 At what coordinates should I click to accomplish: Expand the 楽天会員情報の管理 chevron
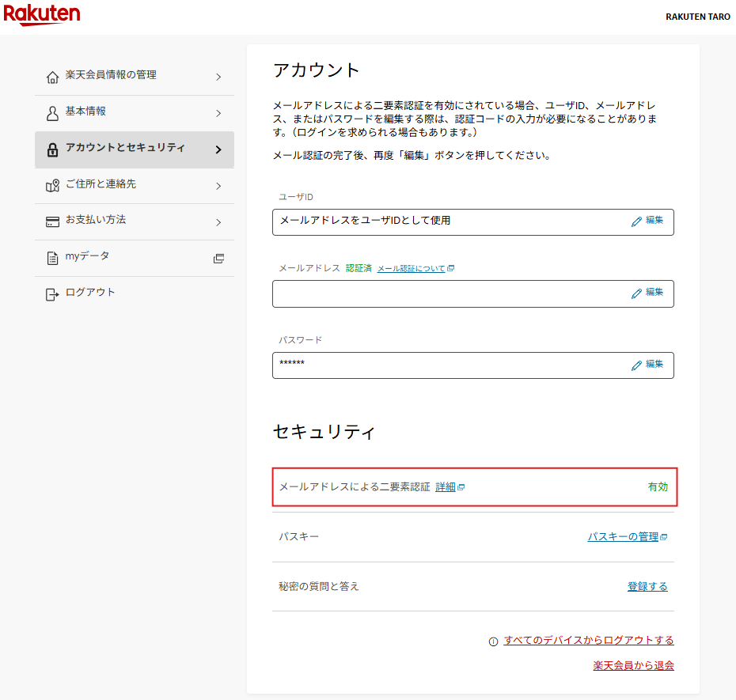pos(218,77)
